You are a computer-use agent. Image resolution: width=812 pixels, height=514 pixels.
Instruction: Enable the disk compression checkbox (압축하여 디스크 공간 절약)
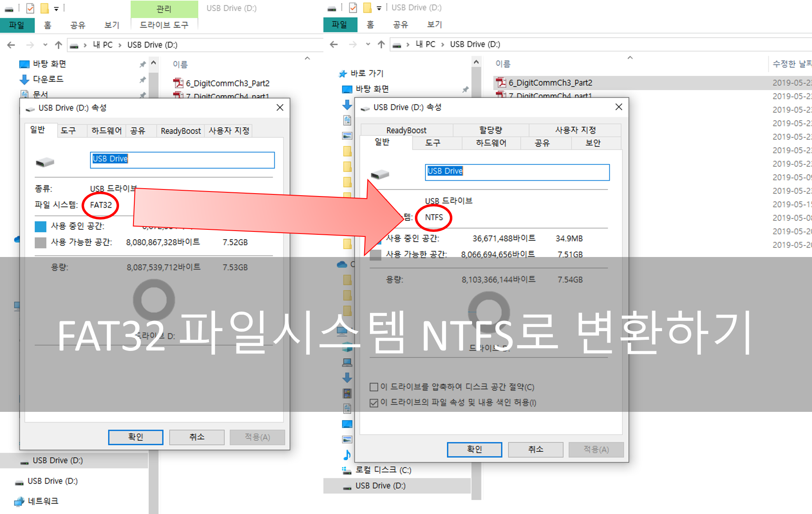point(374,387)
